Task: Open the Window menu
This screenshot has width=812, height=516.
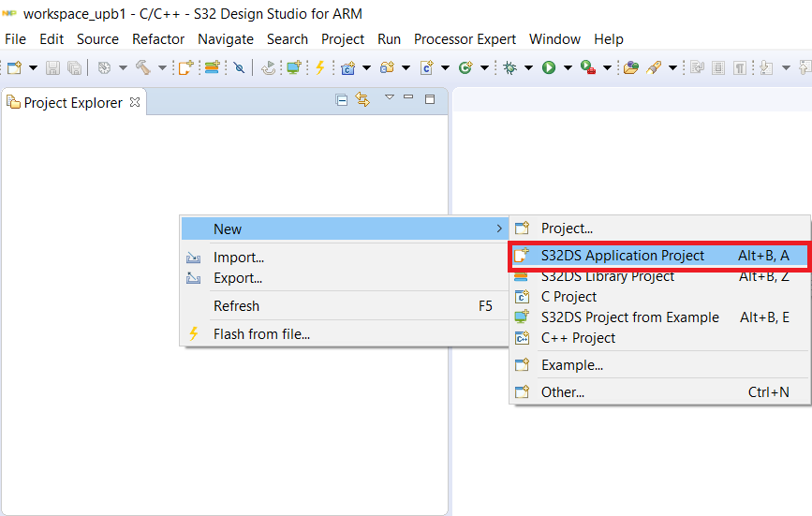Action: (554, 39)
